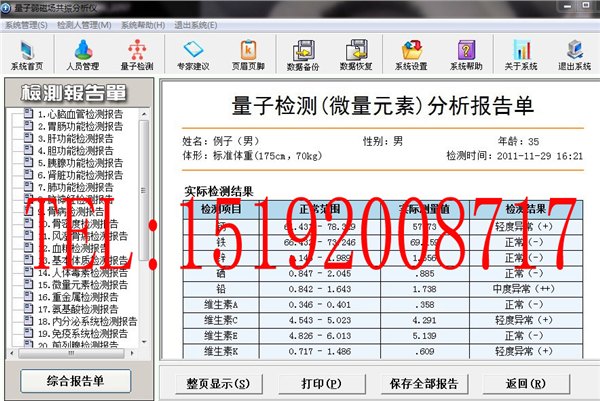Click the 数据恢复 data restore icon
The height and width of the screenshot is (401, 600).
pos(356,55)
